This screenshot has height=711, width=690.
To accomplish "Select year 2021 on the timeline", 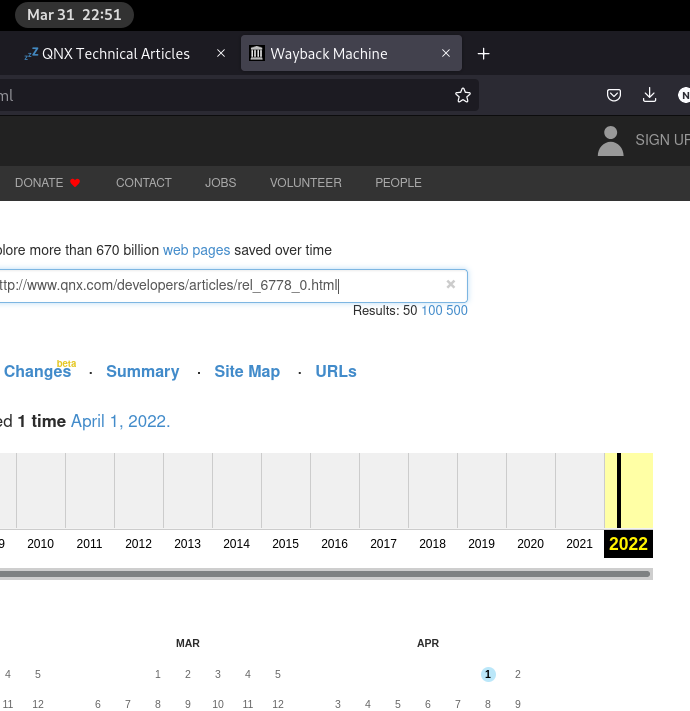I will [x=579, y=544].
